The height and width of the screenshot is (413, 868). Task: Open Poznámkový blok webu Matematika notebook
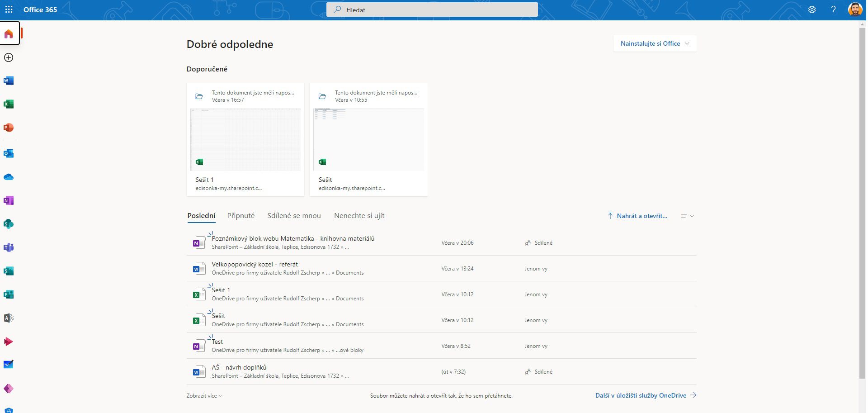[x=293, y=238]
